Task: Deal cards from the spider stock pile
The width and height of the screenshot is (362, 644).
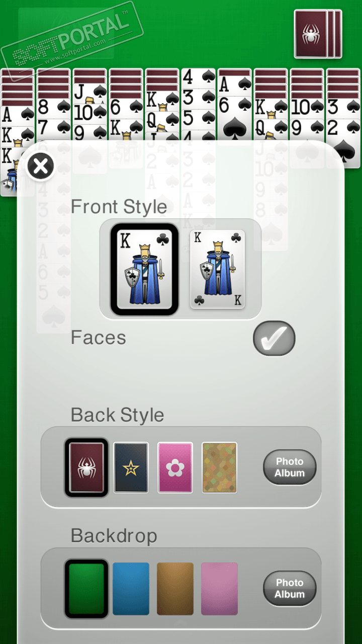Action: [x=318, y=33]
